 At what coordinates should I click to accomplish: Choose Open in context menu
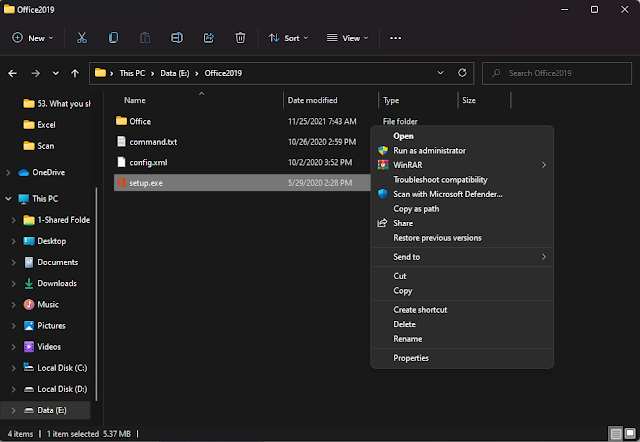click(462, 136)
